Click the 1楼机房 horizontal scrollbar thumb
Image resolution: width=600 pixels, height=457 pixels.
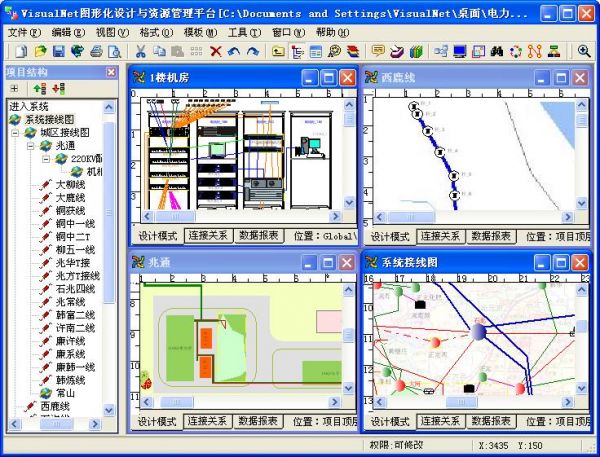click(x=174, y=217)
